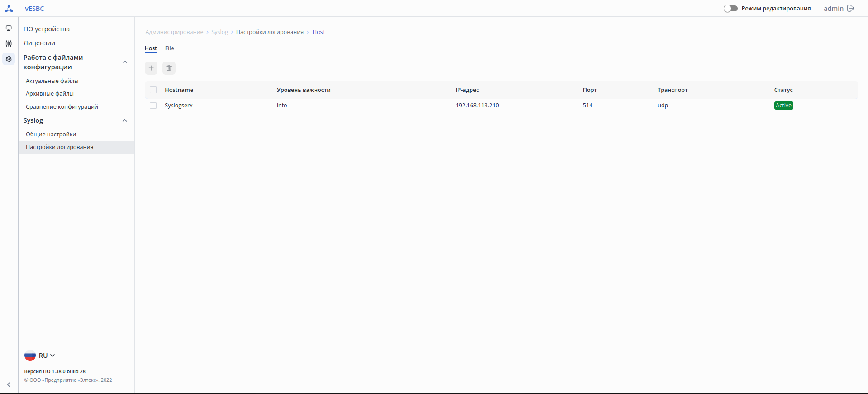Open Лицензии in the sidebar
This screenshot has height=394, width=868.
[39, 43]
